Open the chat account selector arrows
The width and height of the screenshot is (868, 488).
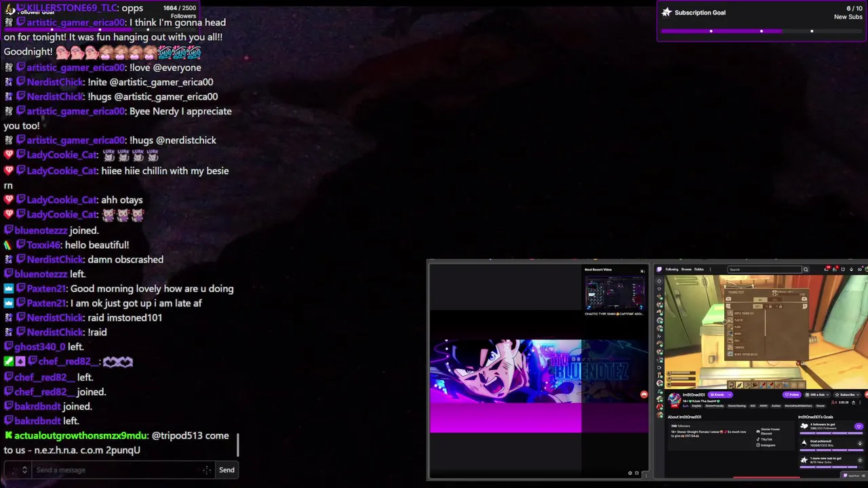[x=24, y=470]
